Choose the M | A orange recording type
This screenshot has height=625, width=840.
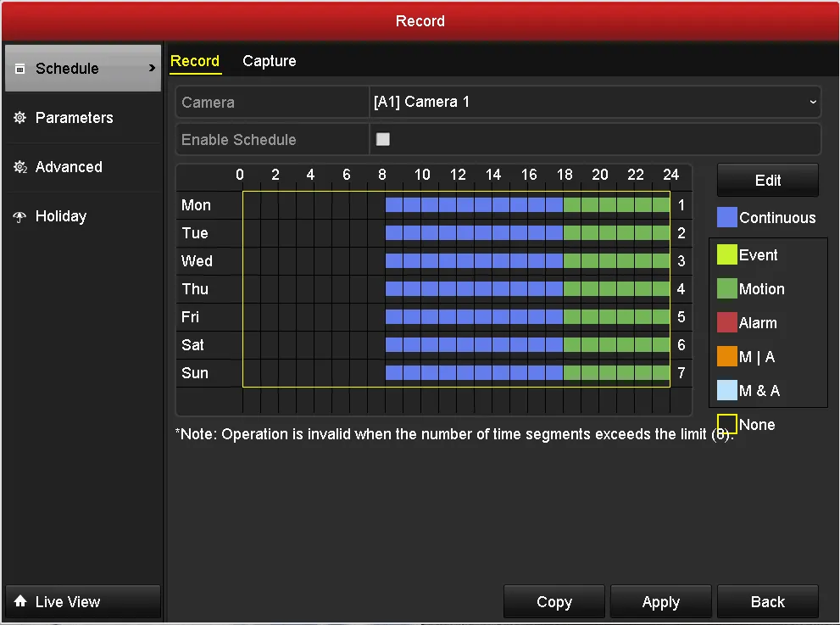pyautogui.click(x=727, y=357)
